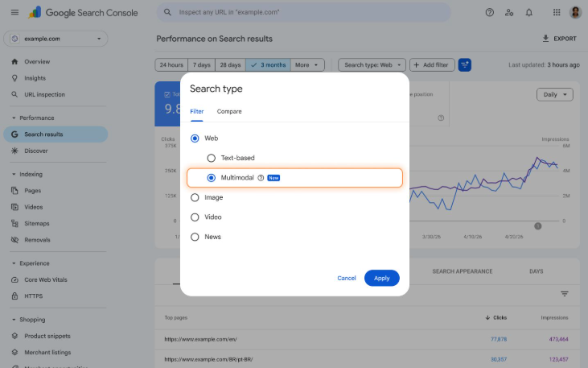
Task: Open Search results in sidebar
Action: [x=56, y=134]
